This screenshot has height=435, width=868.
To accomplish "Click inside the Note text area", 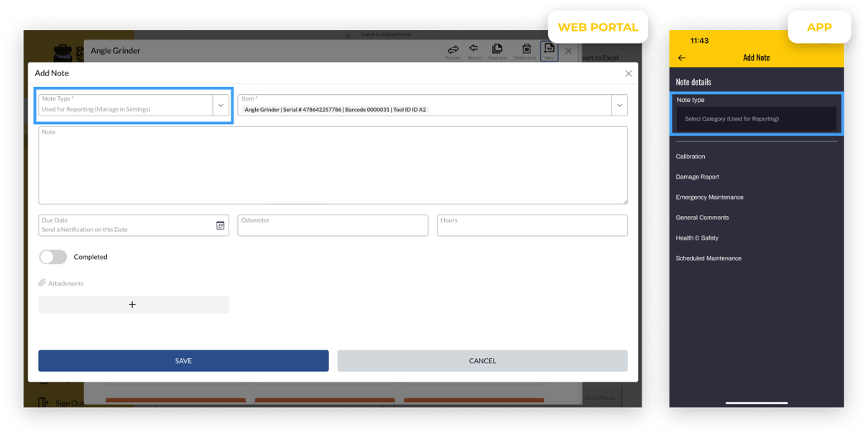I will [x=333, y=167].
